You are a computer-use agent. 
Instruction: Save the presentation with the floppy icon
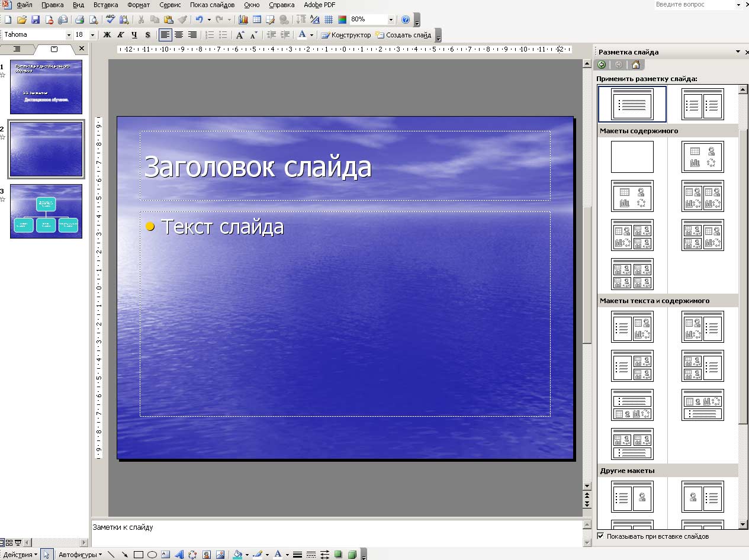coord(36,20)
